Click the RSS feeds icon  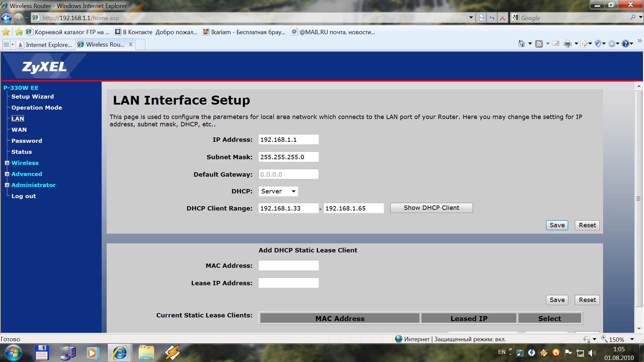[539, 44]
